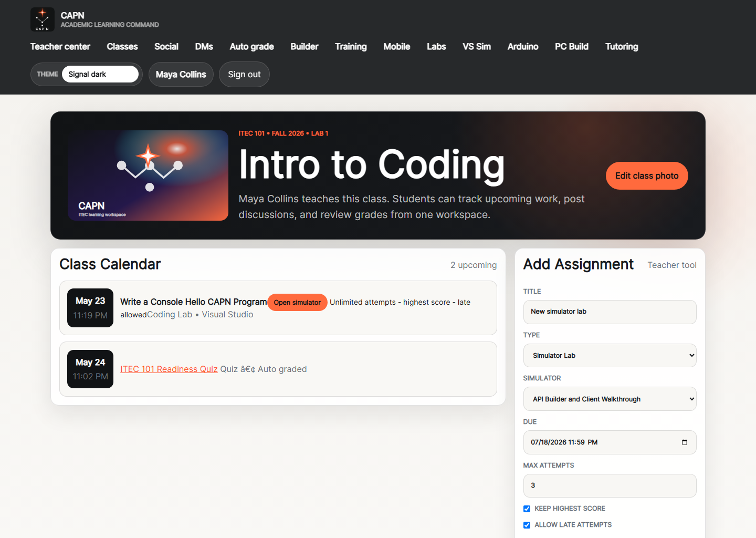Sign out of the account
This screenshot has height=538, width=756.
pos(244,74)
